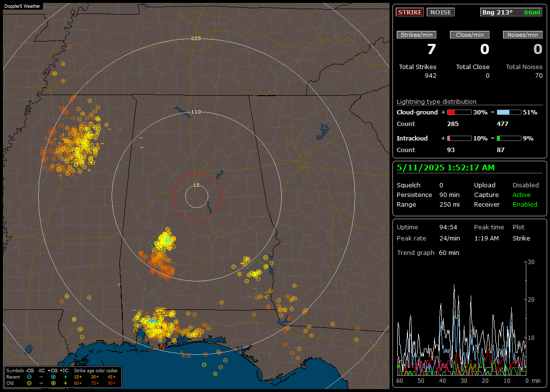550x392 pixels.
Task: Click the Old +CG symbol in legend
Action: point(53,383)
